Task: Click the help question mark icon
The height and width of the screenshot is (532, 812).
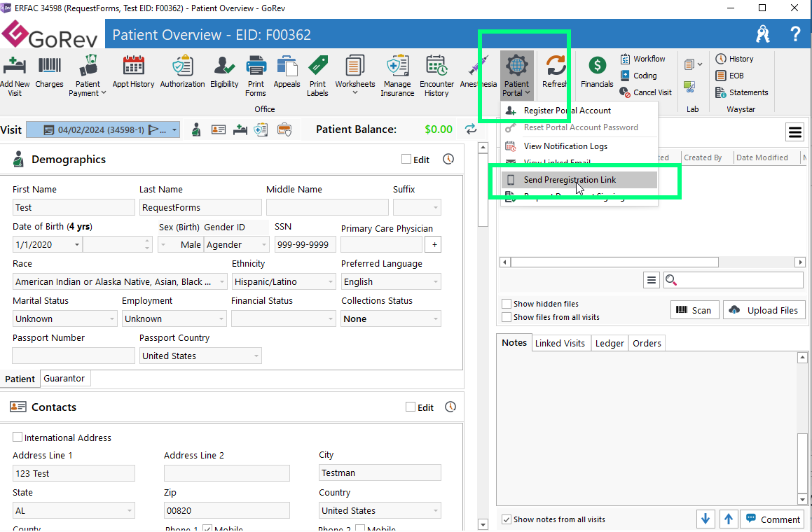Action: [x=795, y=34]
